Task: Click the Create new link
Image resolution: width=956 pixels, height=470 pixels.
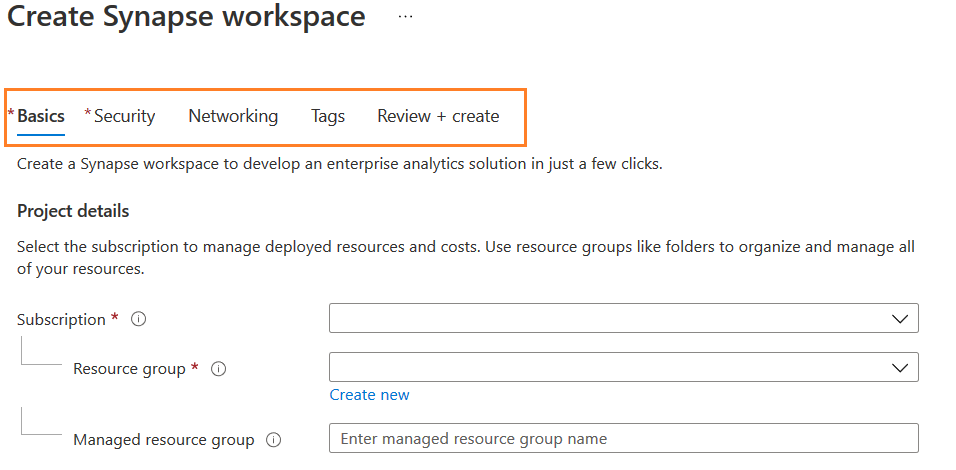Action: pos(369,395)
